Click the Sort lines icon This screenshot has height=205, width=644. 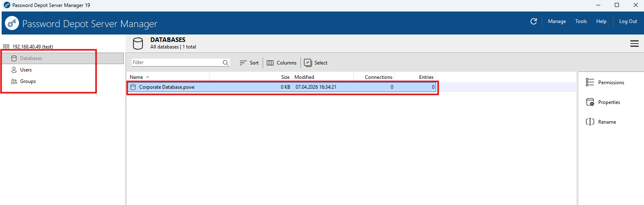[243, 63]
